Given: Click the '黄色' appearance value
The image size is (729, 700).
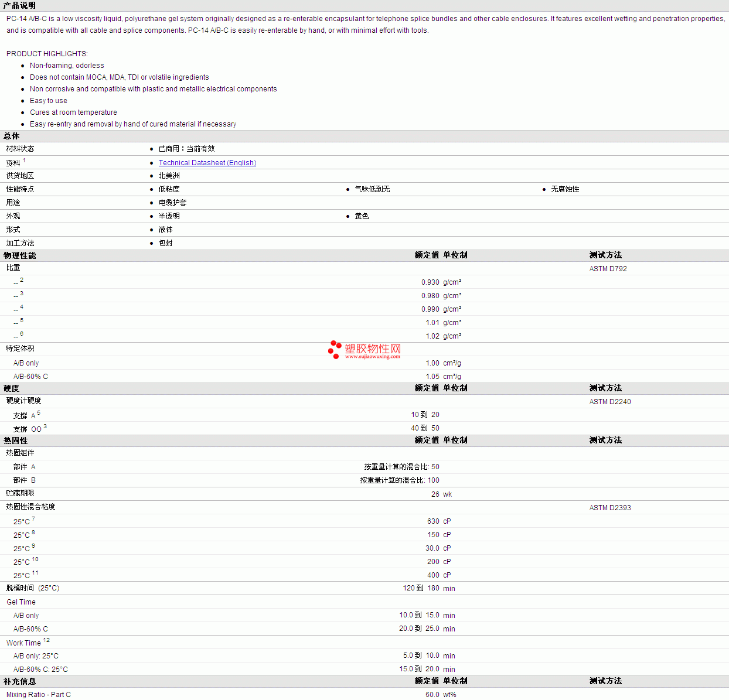Looking at the screenshot, I should (x=362, y=216).
